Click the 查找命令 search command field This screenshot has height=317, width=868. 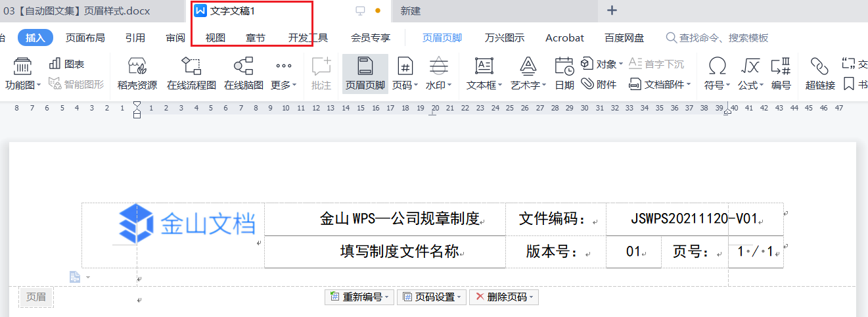click(723, 38)
